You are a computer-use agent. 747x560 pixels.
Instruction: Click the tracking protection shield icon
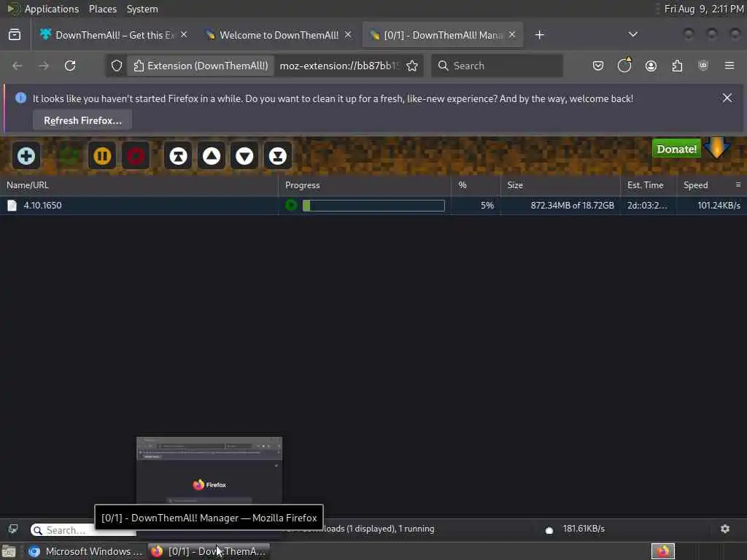tap(117, 66)
